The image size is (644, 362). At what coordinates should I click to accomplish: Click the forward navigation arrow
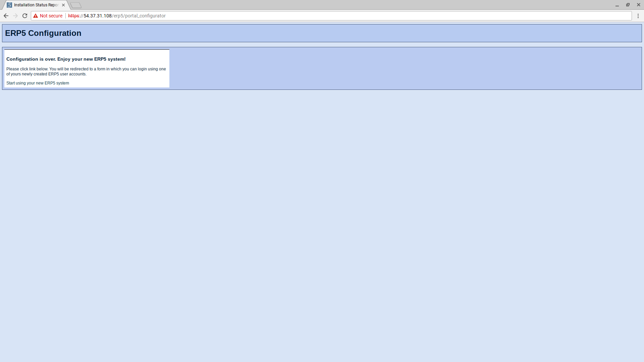coord(15,16)
